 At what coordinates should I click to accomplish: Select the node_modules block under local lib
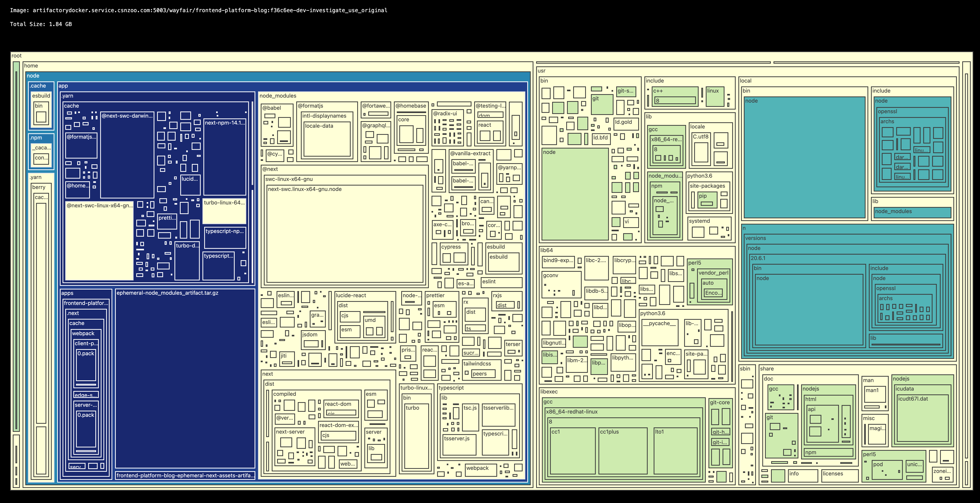coord(912,213)
